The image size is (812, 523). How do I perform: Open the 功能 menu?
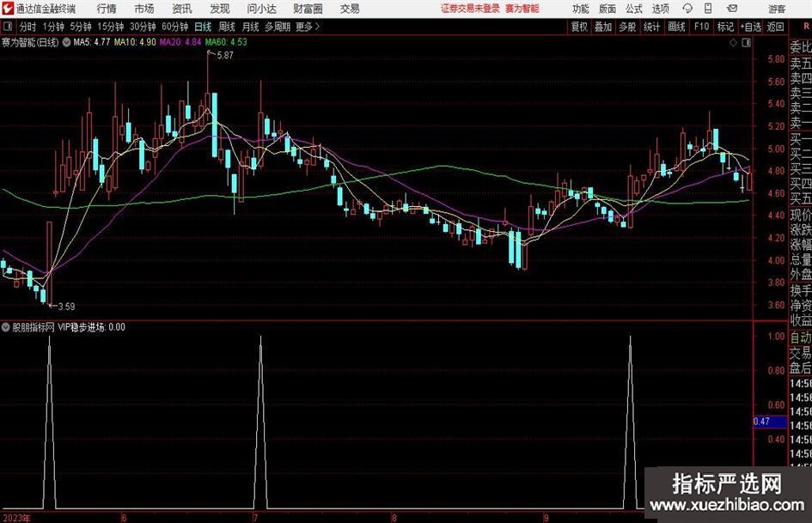pos(581,9)
